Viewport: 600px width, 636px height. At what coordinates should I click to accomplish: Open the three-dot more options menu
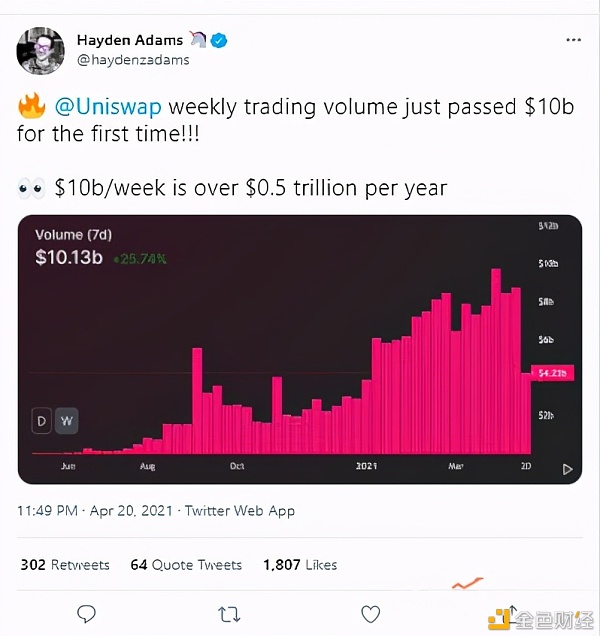pos(573,40)
